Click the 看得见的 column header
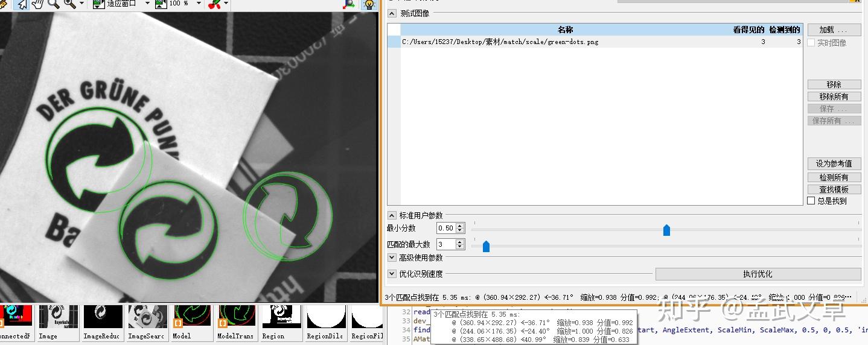The image size is (868, 345). click(748, 30)
